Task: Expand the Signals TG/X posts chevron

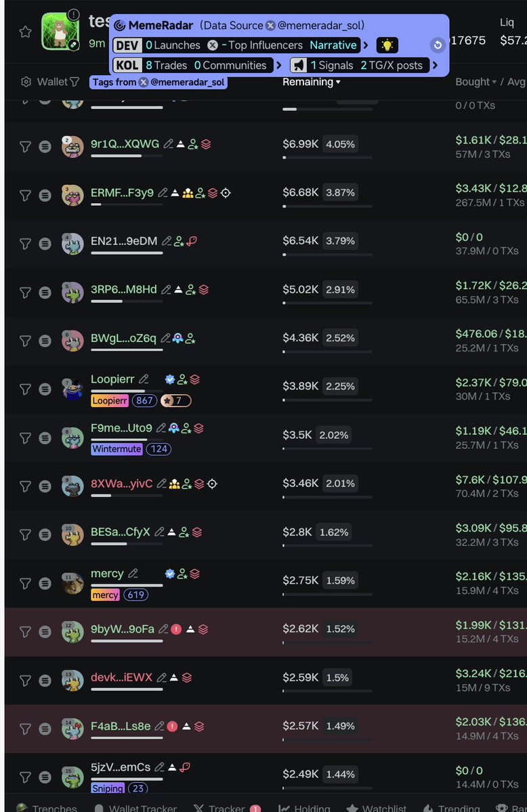Action: (x=435, y=65)
